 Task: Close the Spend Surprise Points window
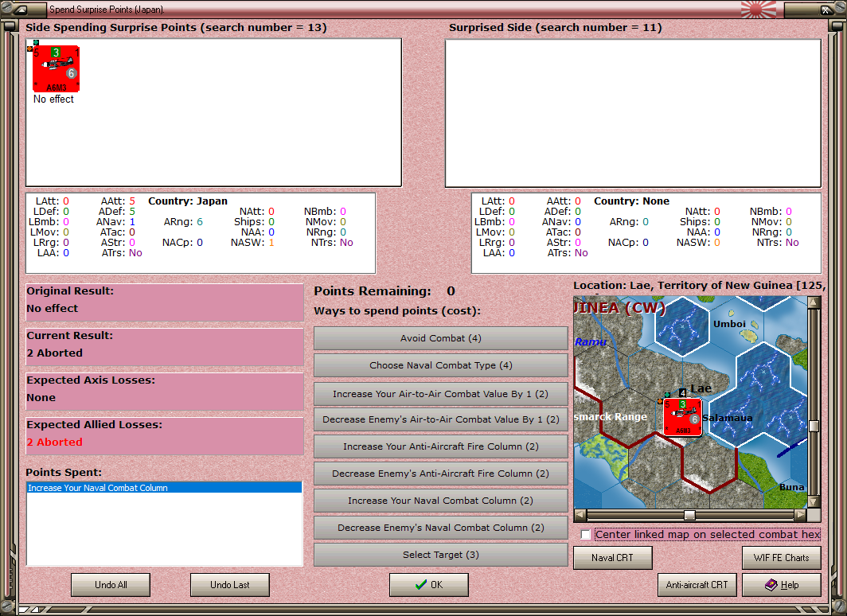click(826, 10)
